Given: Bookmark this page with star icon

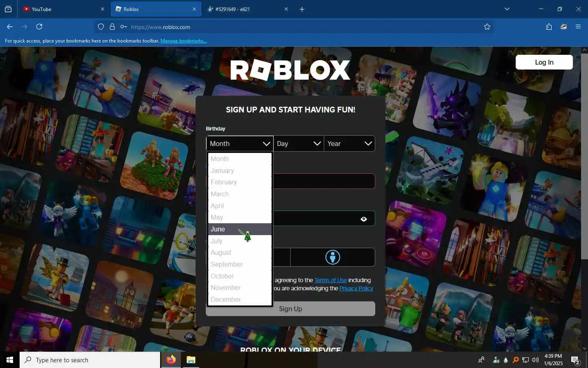Looking at the screenshot, I should click(487, 27).
